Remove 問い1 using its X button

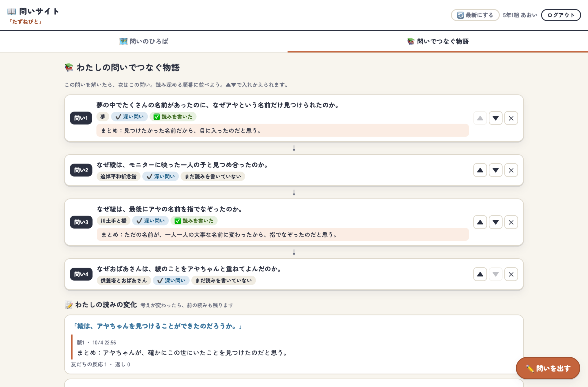(x=511, y=118)
